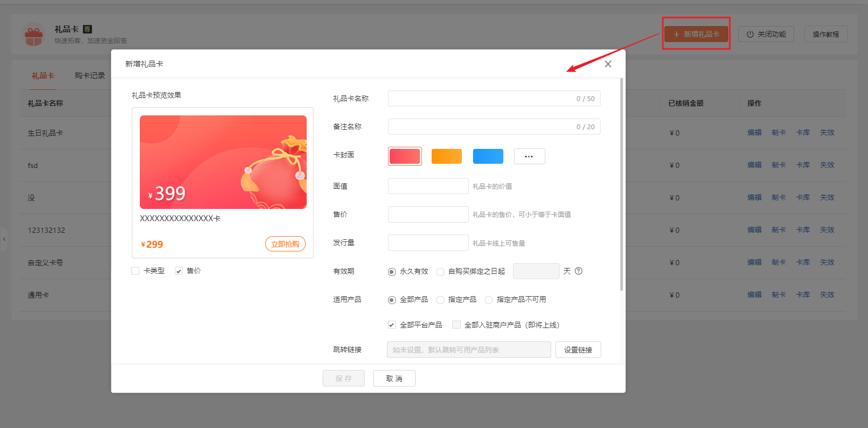
Task: Click 失效 for the 123132132 row
Action: click(x=827, y=230)
